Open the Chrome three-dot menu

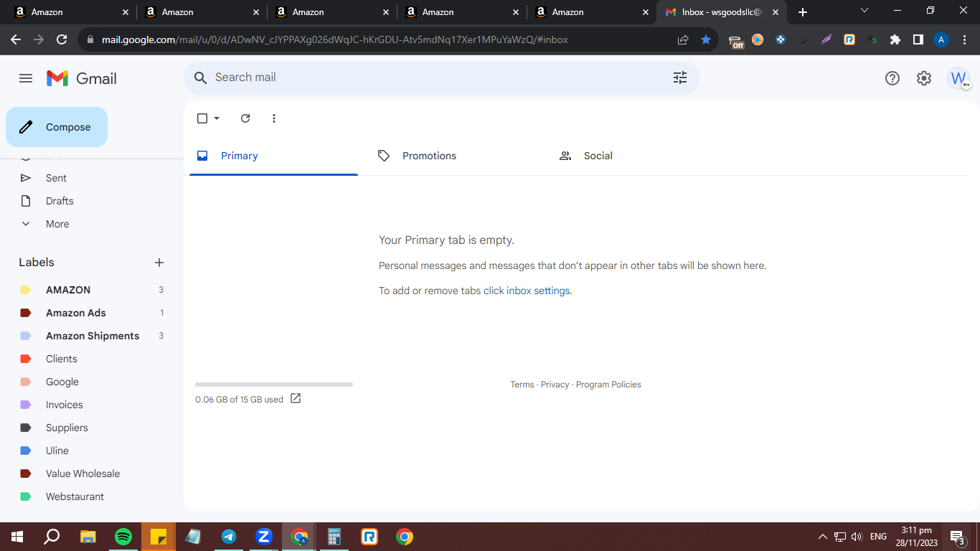click(x=964, y=39)
